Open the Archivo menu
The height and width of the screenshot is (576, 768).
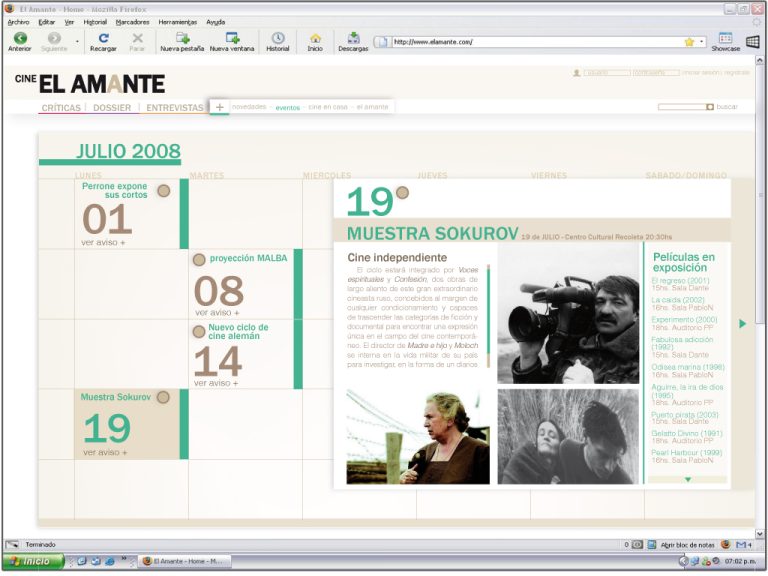(x=19, y=22)
